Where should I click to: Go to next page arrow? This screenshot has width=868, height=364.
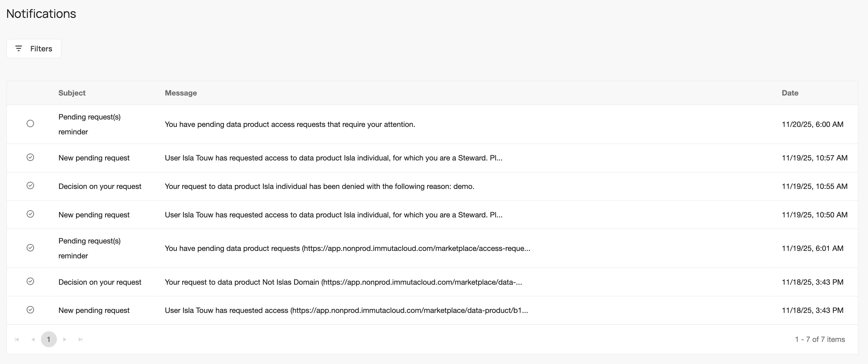click(65, 340)
